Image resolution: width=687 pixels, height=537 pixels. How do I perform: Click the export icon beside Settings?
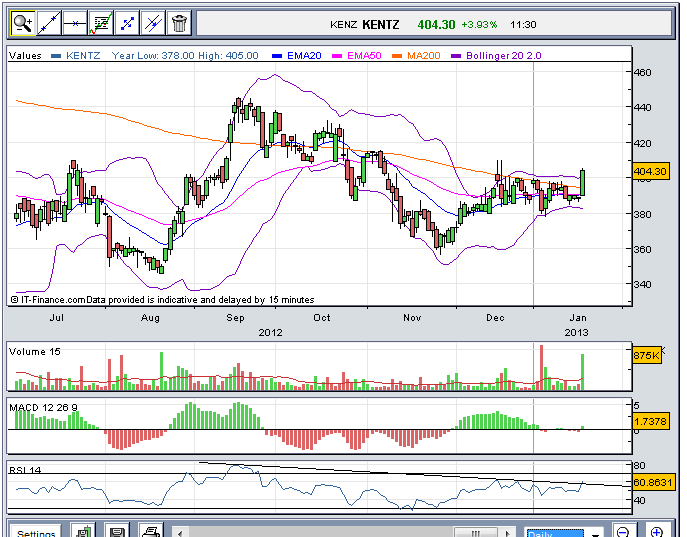(x=87, y=531)
